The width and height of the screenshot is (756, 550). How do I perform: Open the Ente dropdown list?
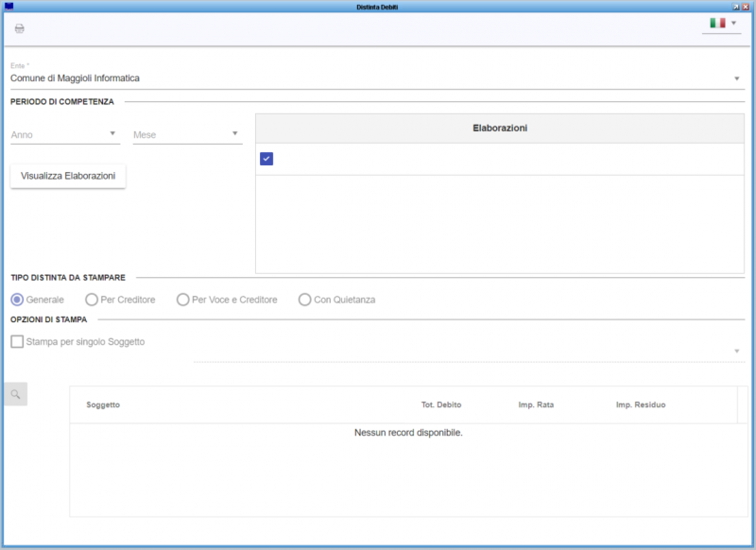[x=736, y=78]
